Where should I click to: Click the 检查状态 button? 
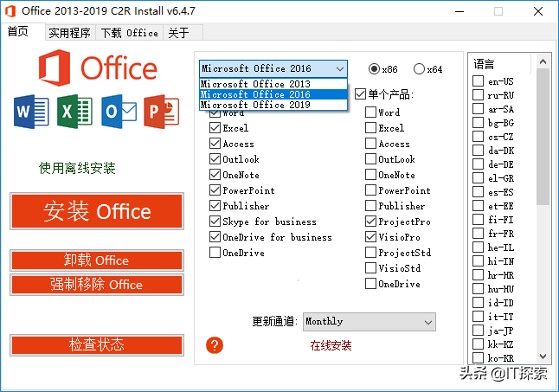click(x=97, y=344)
